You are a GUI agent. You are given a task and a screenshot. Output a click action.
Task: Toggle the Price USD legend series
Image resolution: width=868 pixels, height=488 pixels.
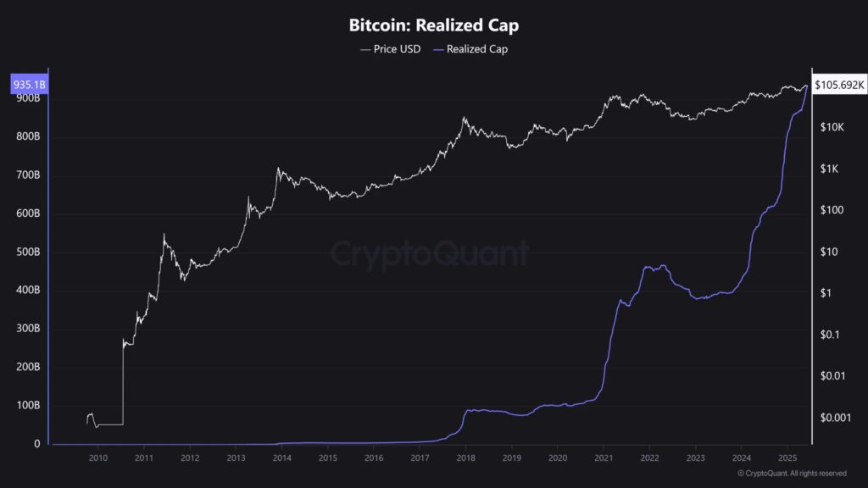397,49
